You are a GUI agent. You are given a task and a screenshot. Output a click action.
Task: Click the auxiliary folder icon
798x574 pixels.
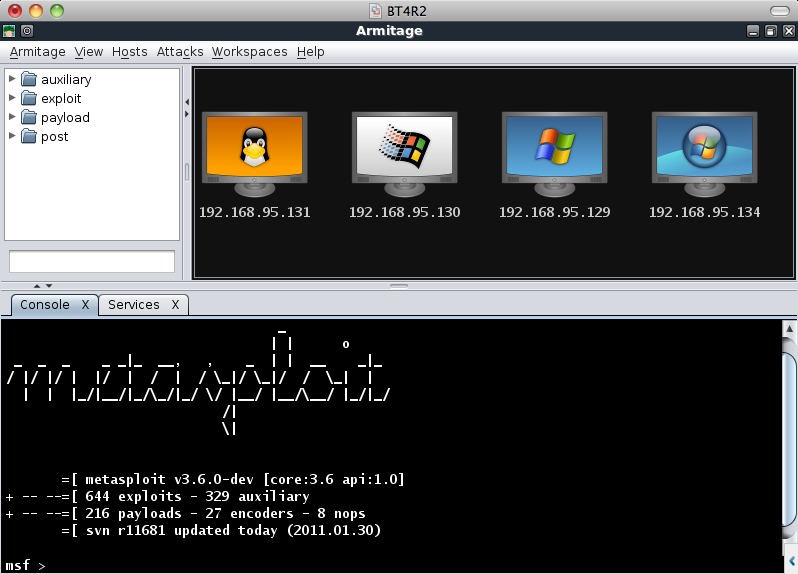click(29, 79)
